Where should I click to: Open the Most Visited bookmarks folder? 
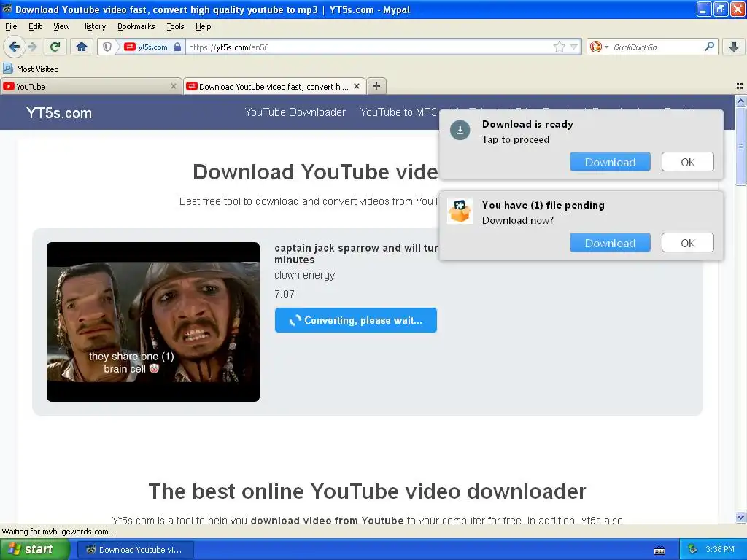coord(31,69)
